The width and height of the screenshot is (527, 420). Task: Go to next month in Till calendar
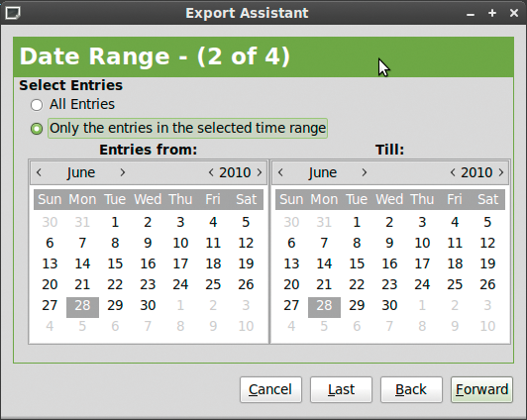(x=365, y=172)
